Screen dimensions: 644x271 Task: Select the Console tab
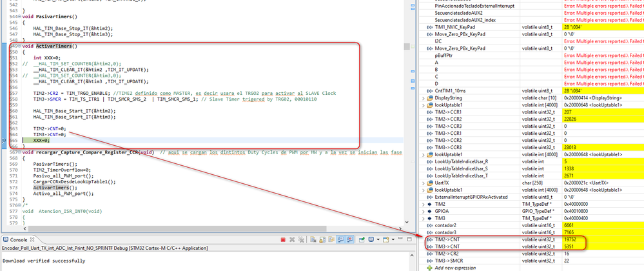pyautogui.click(x=19, y=240)
